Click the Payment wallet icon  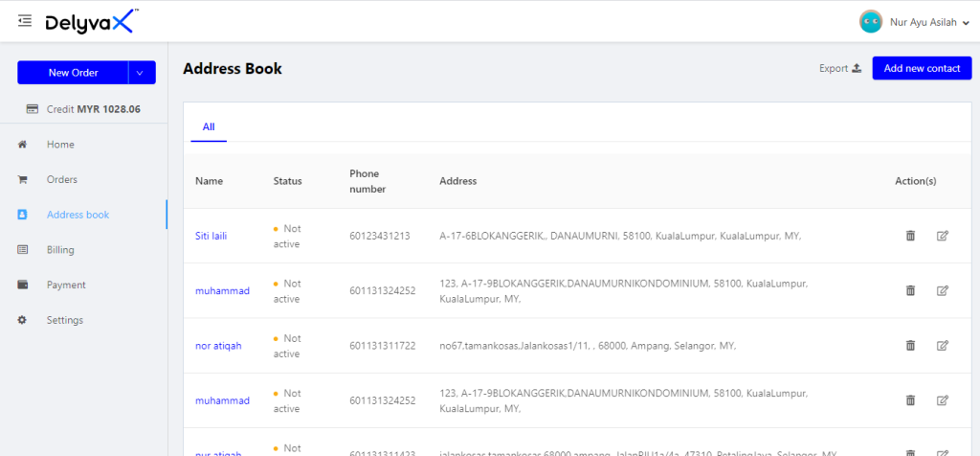tap(23, 285)
